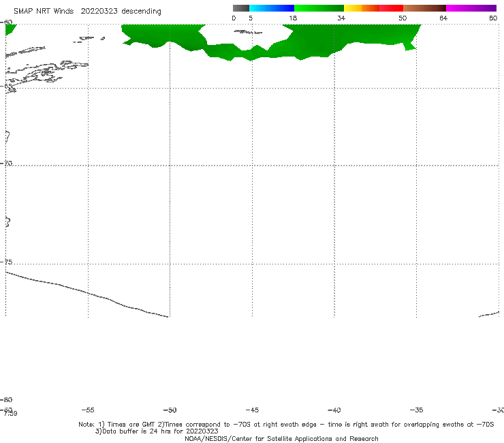Click the credit 'NOAA/NESDIS/Center for Satellite Applications and Research'

tap(281, 438)
